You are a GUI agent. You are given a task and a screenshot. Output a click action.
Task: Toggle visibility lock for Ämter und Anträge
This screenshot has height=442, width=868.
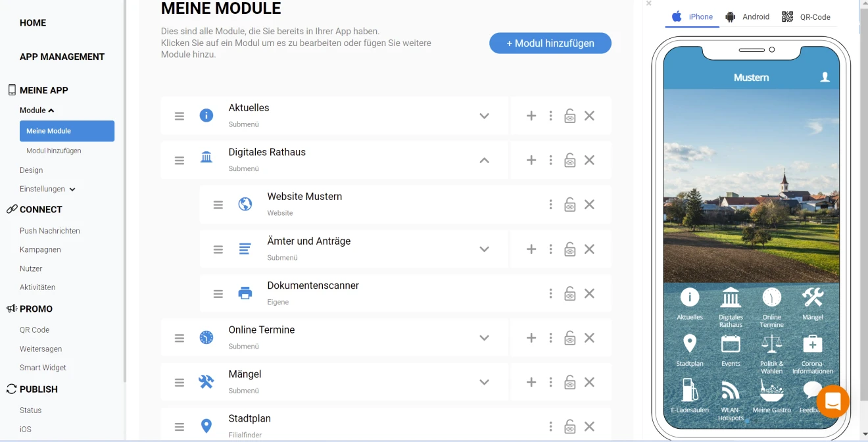(x=570, y=249)
